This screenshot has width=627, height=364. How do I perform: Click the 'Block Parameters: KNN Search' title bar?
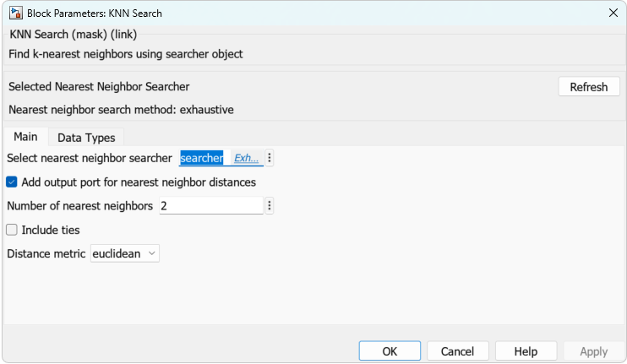95,14
